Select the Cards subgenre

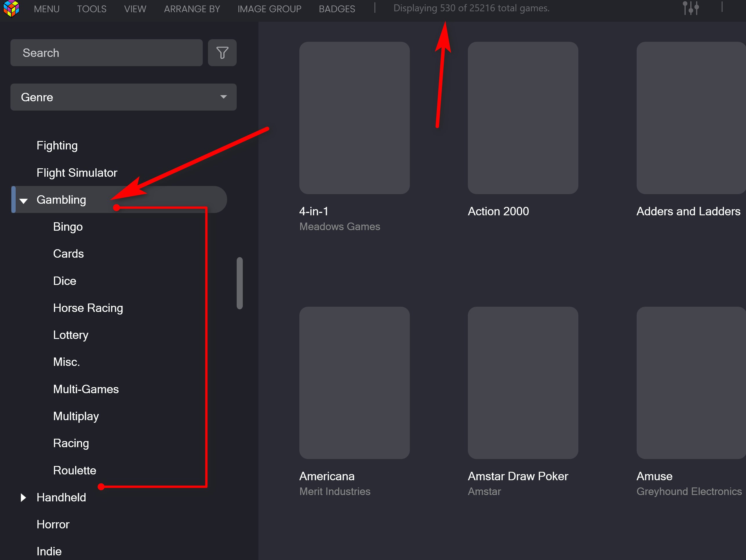click(x=68, y=254)
